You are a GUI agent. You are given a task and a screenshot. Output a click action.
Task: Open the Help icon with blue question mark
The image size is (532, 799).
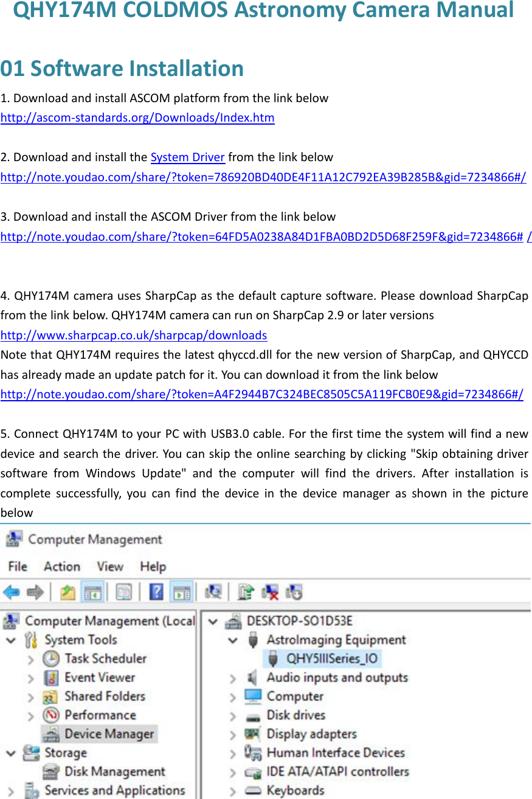tap(156, 591)
